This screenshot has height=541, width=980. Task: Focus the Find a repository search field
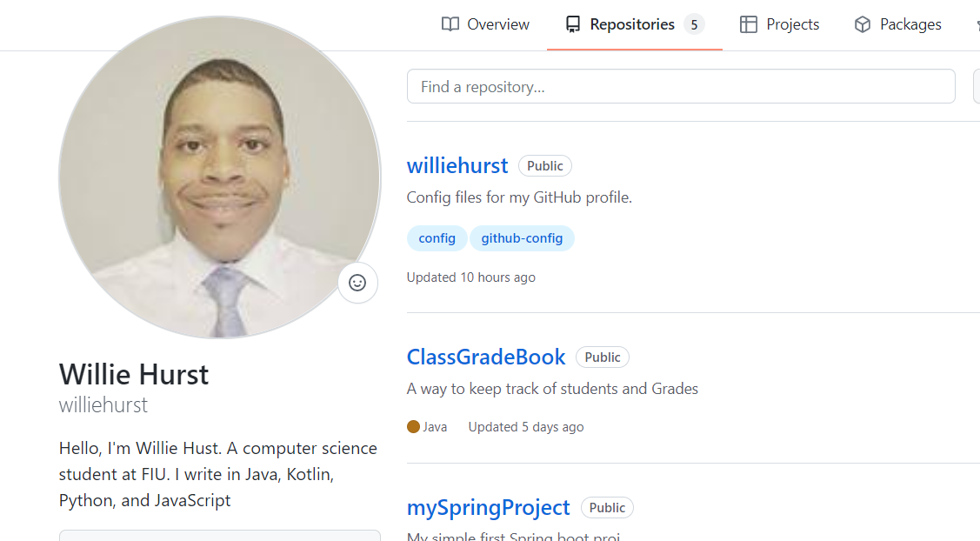(x=680, y=87)
